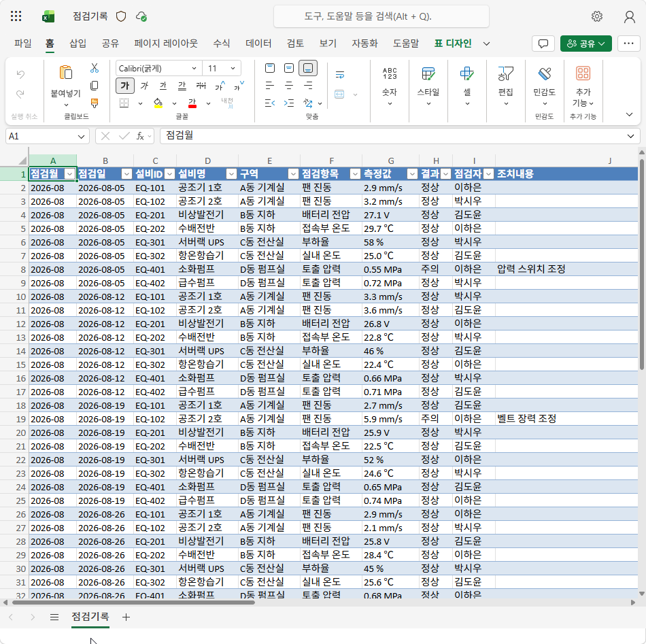646x644 pixels.
Task: Apply strikethrough formatting
Action: 201,86
